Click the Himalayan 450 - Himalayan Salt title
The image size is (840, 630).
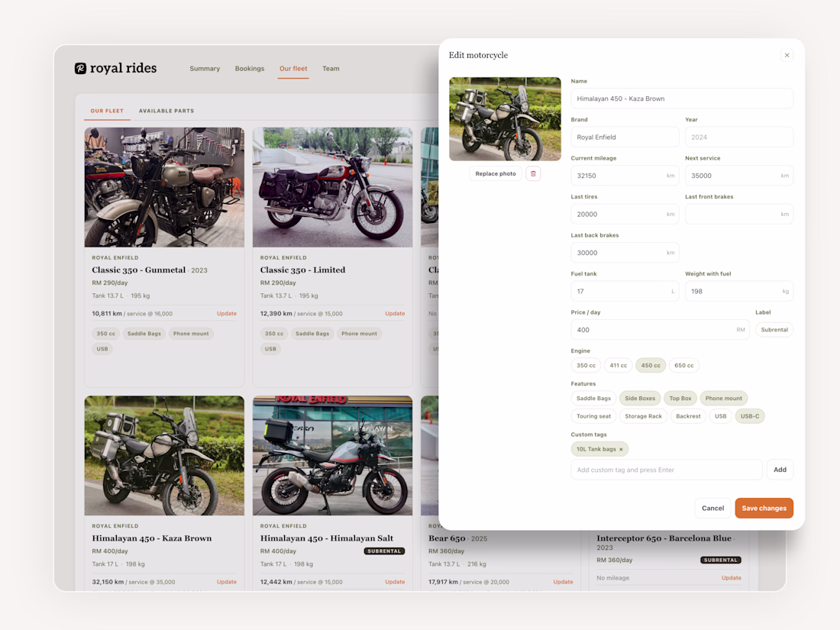click(327, 538)
